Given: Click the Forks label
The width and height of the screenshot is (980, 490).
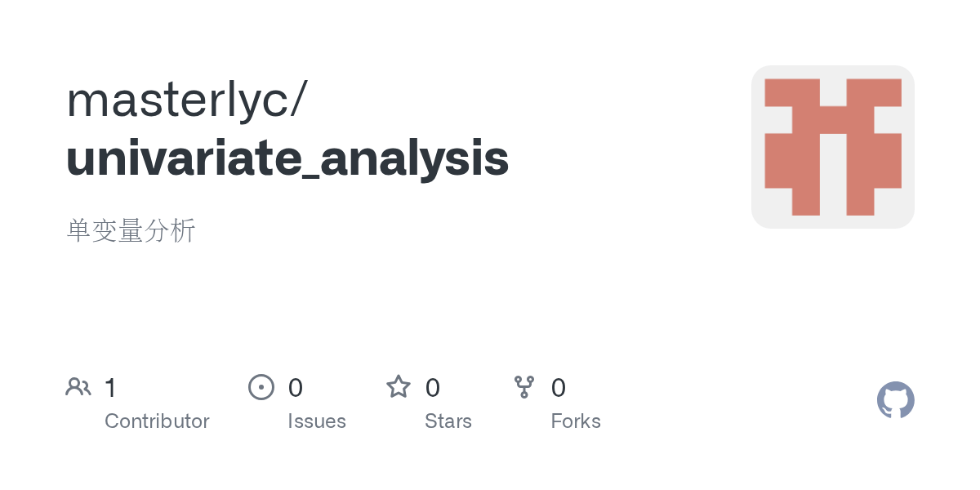Looking at the screenshot, I should coord(576,421).
